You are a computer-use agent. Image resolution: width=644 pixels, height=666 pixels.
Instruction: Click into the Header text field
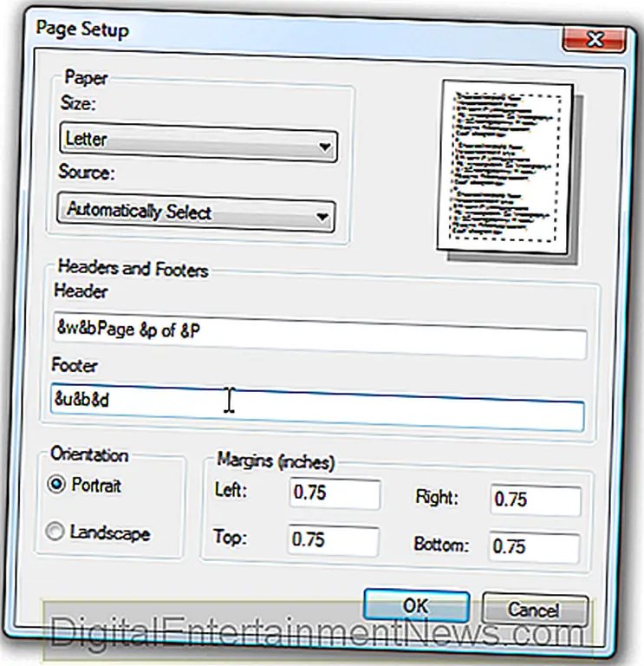tap(321, 336)
